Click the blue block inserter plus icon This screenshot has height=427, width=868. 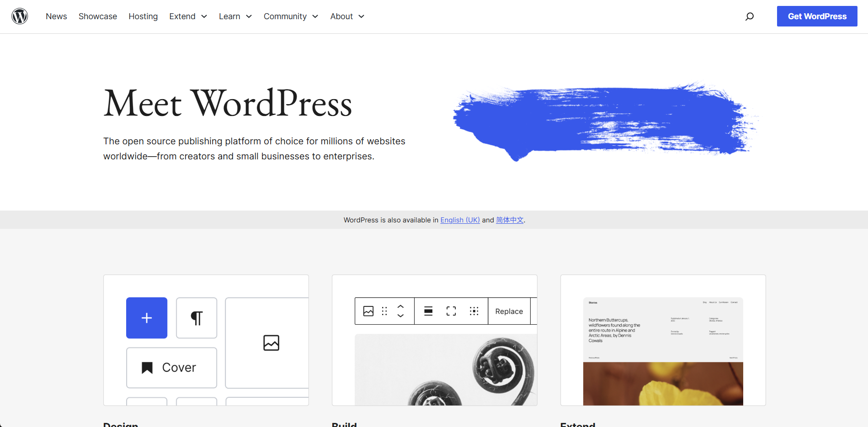point(146,318)
